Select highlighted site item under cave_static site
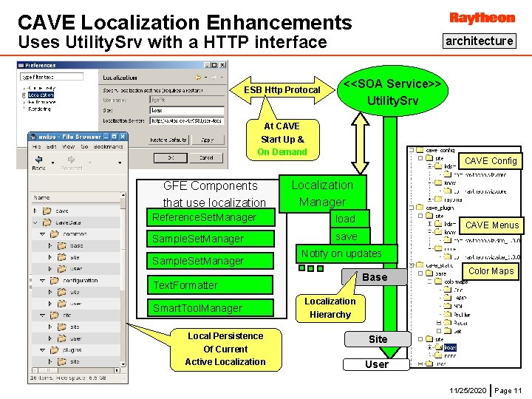Screen dimensions: 532x399 click(450, 347)
